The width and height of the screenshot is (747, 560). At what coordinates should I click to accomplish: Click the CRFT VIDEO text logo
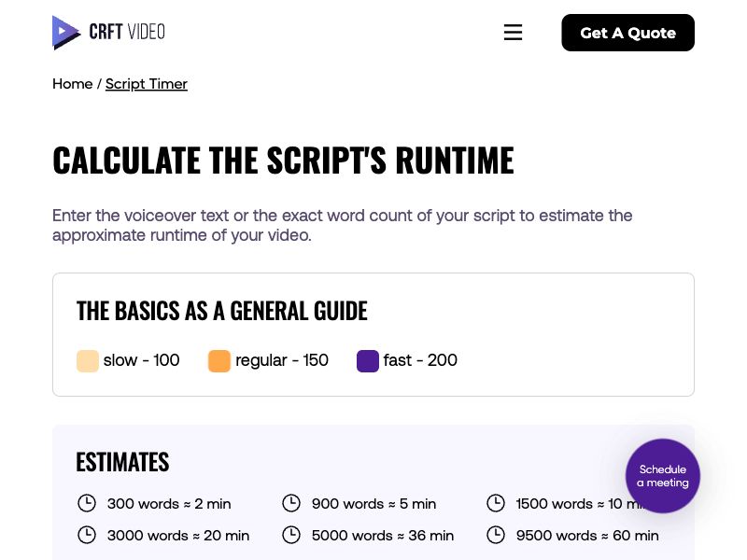[x=127, y=31]
